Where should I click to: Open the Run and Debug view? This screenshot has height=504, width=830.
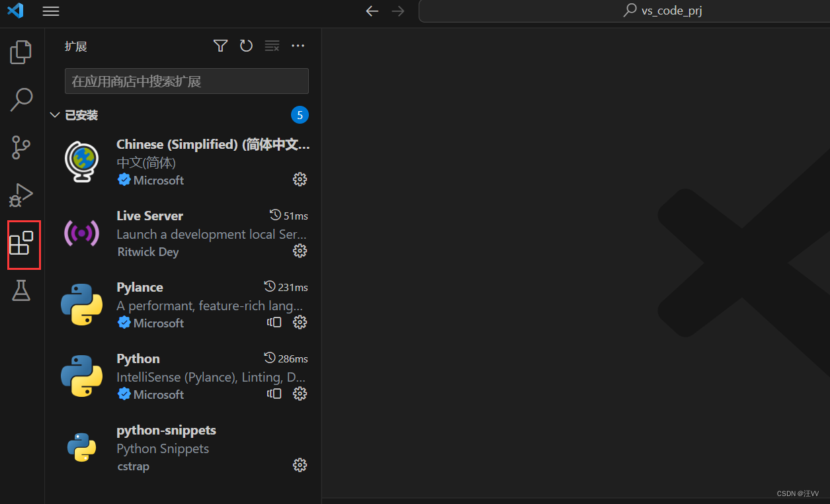point(21,195)
